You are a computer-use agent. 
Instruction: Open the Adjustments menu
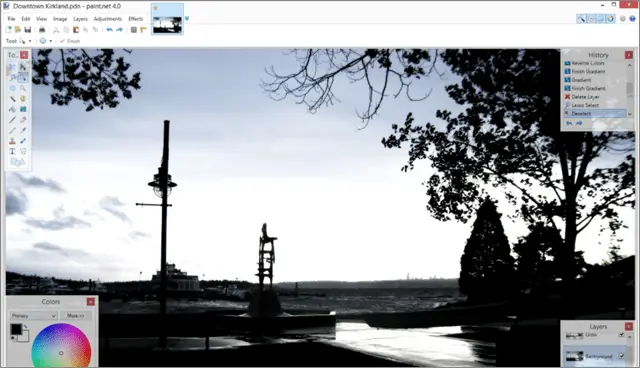point(107,19)
